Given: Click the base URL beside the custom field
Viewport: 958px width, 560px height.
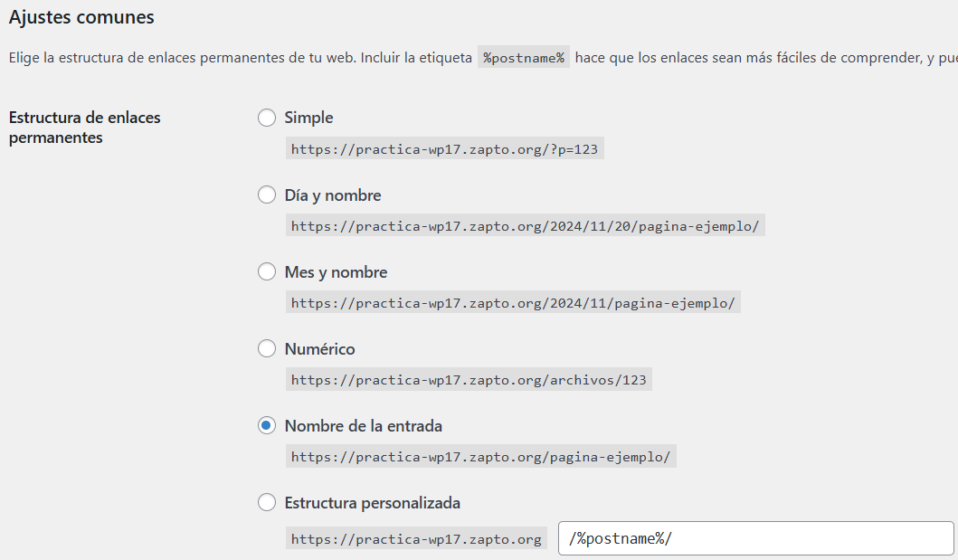Looking at the screenshot, I should point(416,539).
